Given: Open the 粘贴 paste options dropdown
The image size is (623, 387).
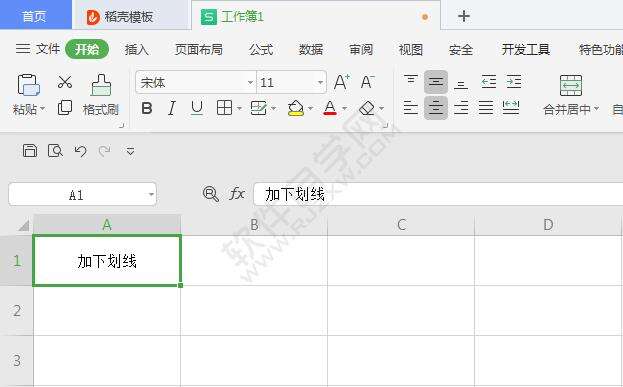Looking at the screenshot, I should [43, 108].
